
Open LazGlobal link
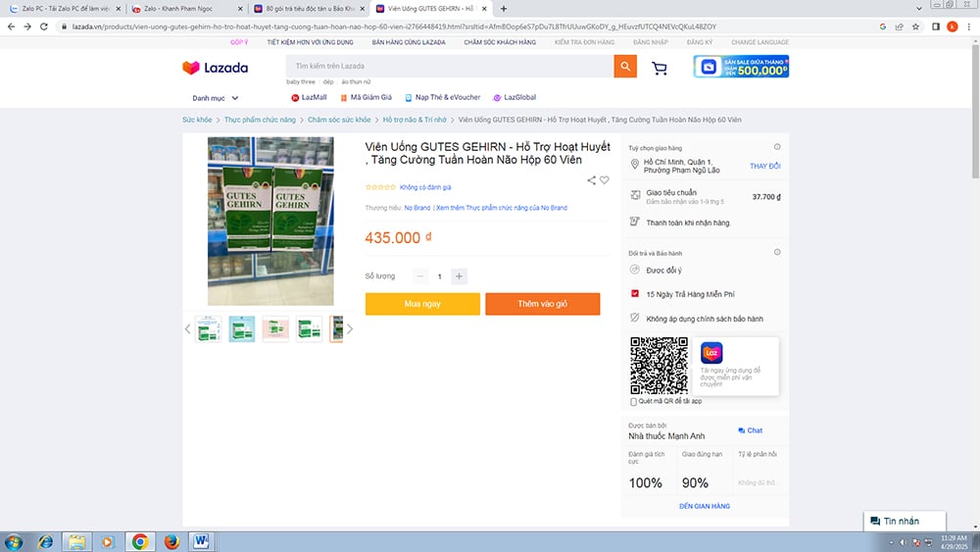tap(514, 97)
